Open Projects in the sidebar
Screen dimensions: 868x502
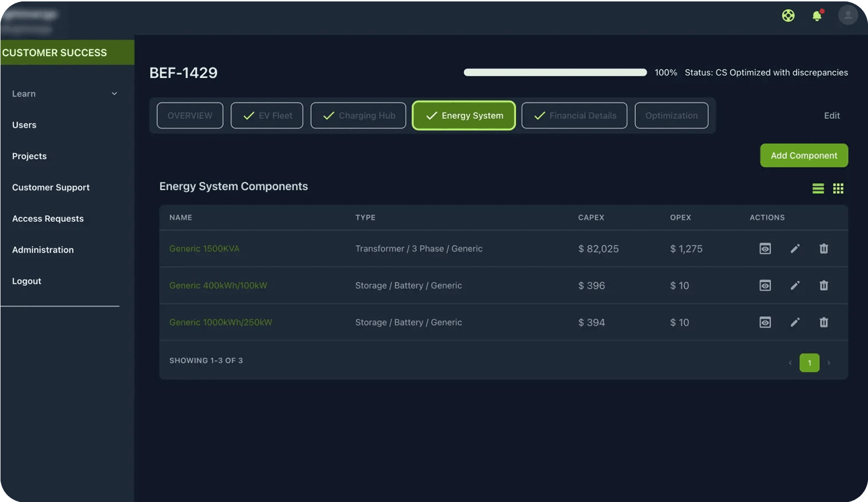coord(29,156)
